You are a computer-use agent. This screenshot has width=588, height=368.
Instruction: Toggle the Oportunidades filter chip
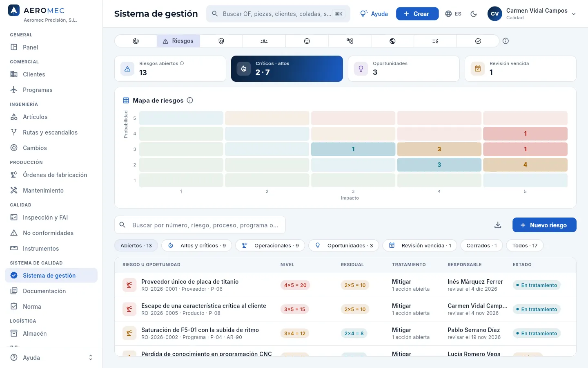[x=344, y=245]
